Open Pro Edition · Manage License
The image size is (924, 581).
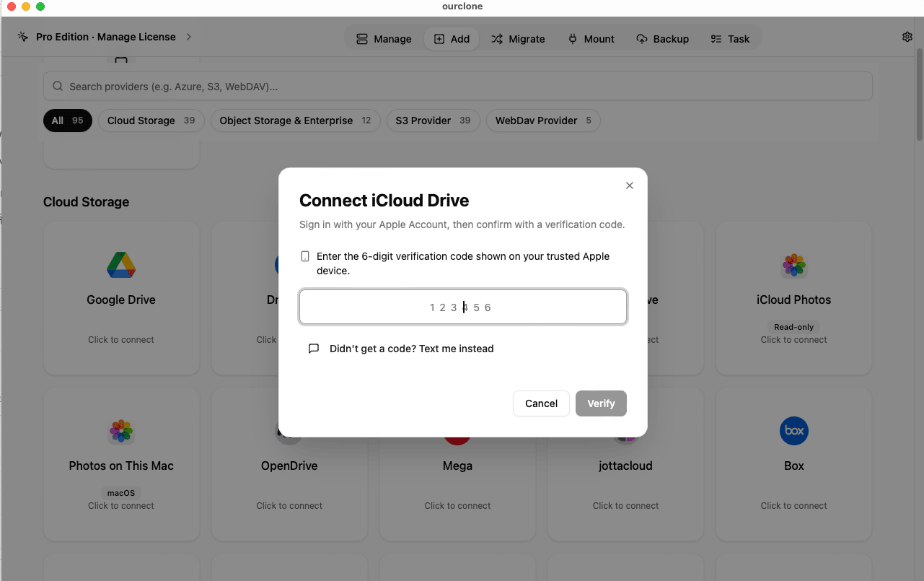click(106, 37)
